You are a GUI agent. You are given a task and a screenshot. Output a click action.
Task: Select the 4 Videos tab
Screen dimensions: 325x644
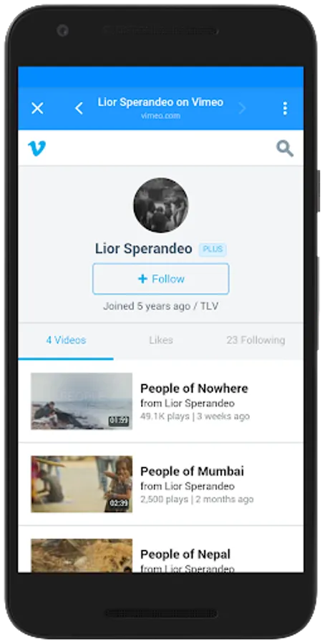66,340
